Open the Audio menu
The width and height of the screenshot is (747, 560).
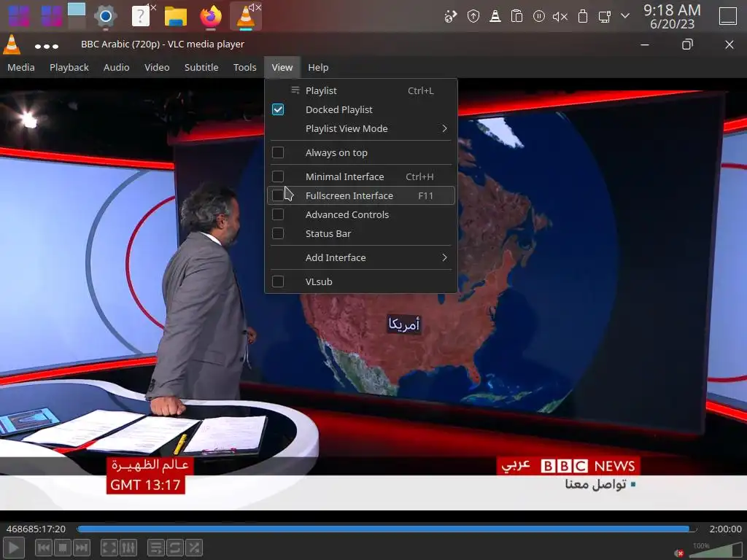point(116,67)
